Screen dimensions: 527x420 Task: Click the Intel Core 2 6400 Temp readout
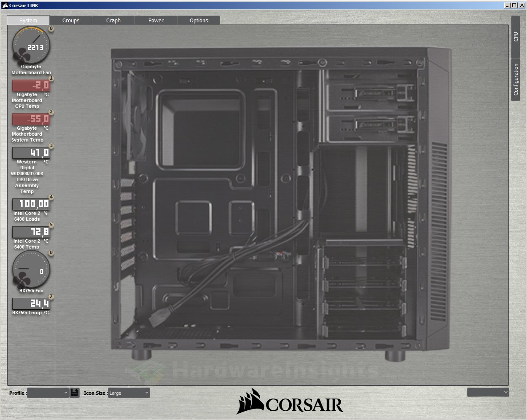(31, 232)
